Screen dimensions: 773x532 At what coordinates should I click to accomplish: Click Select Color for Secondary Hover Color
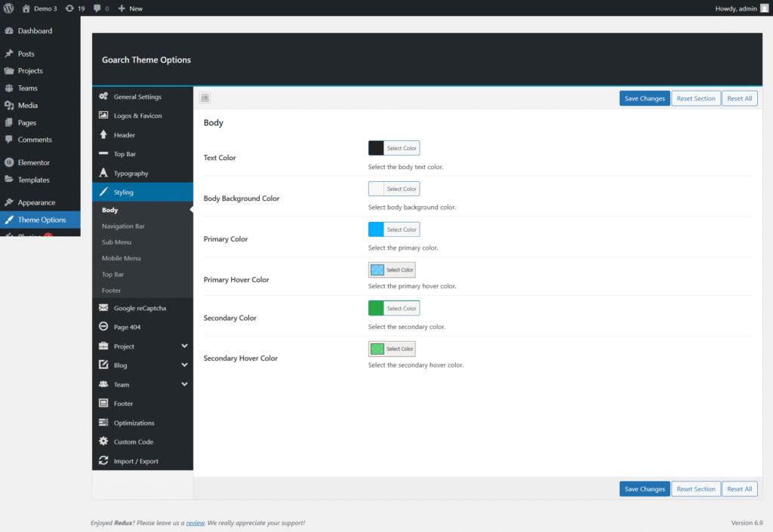(400, 349)
